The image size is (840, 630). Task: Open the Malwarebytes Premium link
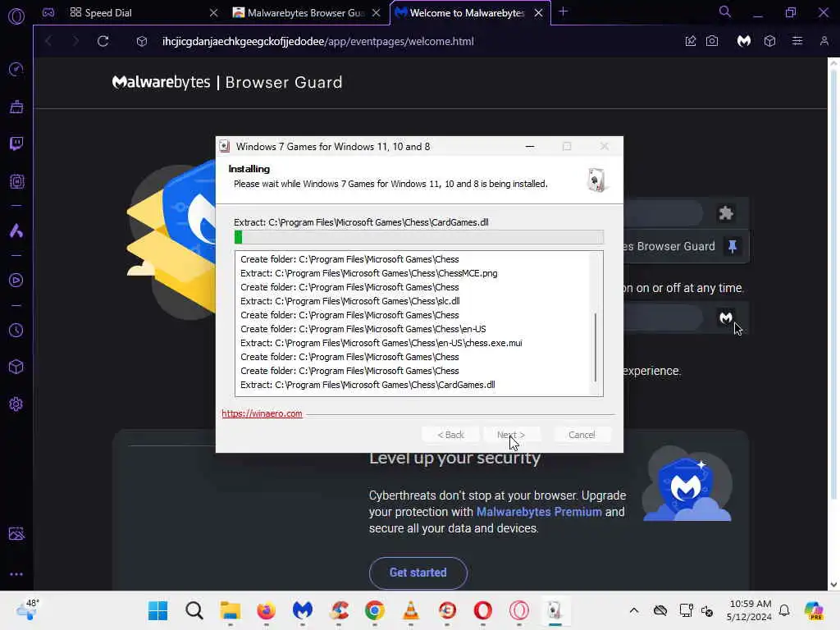coord(539,512)
